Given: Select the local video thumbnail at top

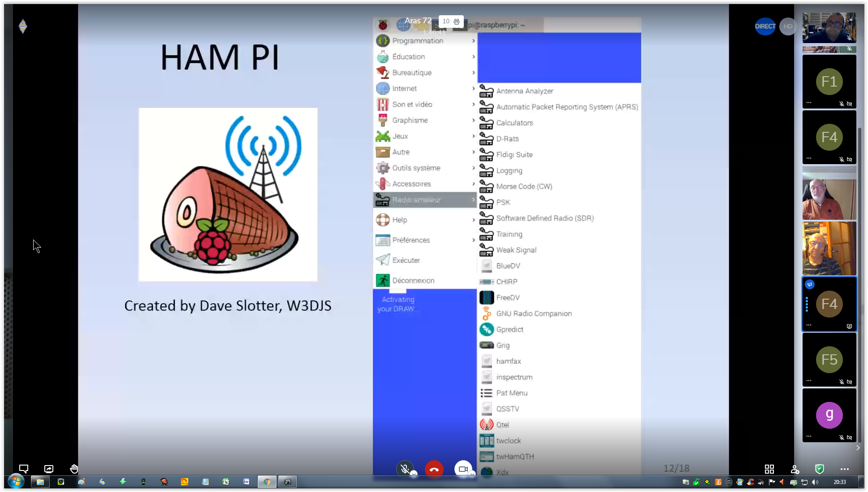Looking at the screenshot, I should [x=829, y=28].
